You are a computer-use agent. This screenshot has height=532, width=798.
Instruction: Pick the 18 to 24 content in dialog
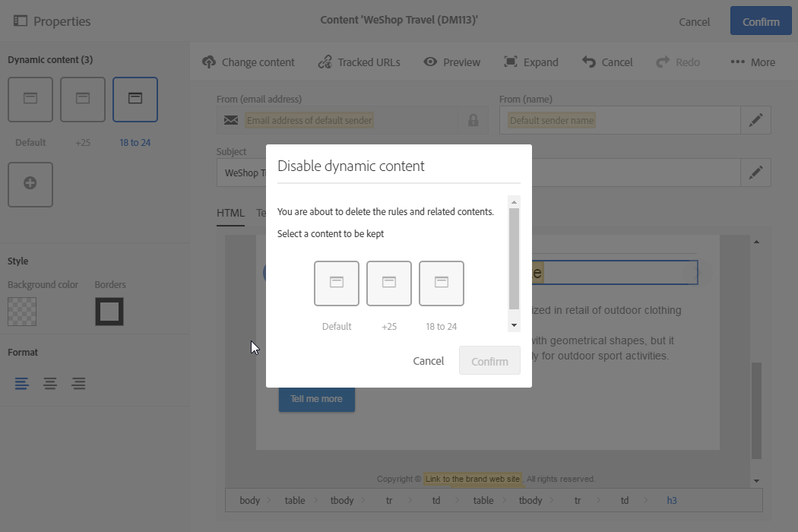click(x=442, y=283)
